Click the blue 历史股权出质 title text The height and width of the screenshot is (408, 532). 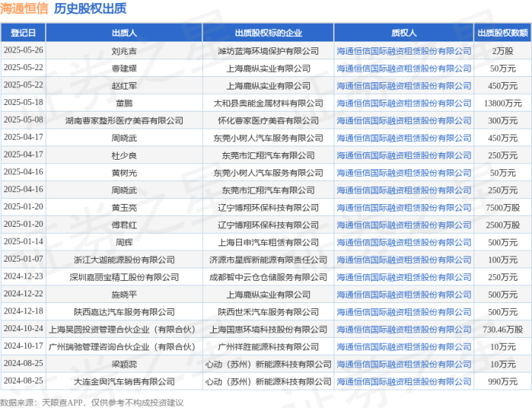coord(90,8)
